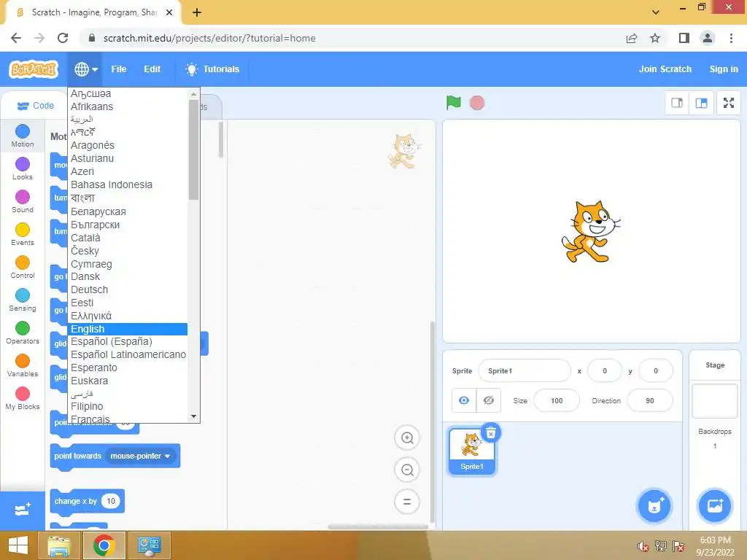Click the Sprite name field

pyautogui.click(x=524, y=371)
